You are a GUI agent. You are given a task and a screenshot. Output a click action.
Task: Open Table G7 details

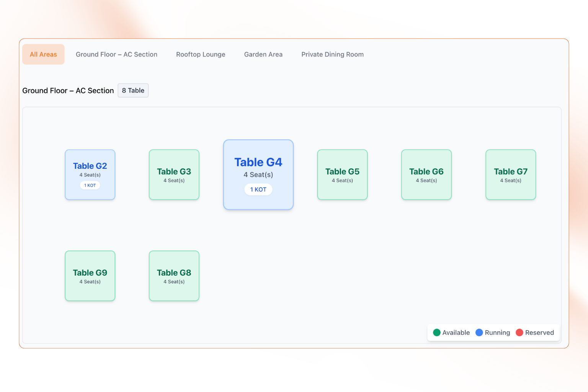(510, 175)
